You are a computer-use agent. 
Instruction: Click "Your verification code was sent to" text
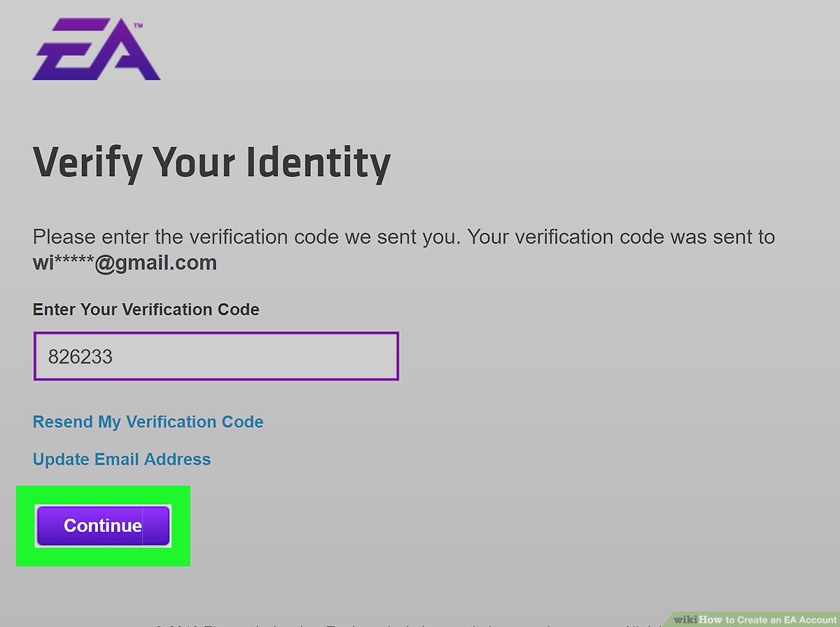(620, 237)
